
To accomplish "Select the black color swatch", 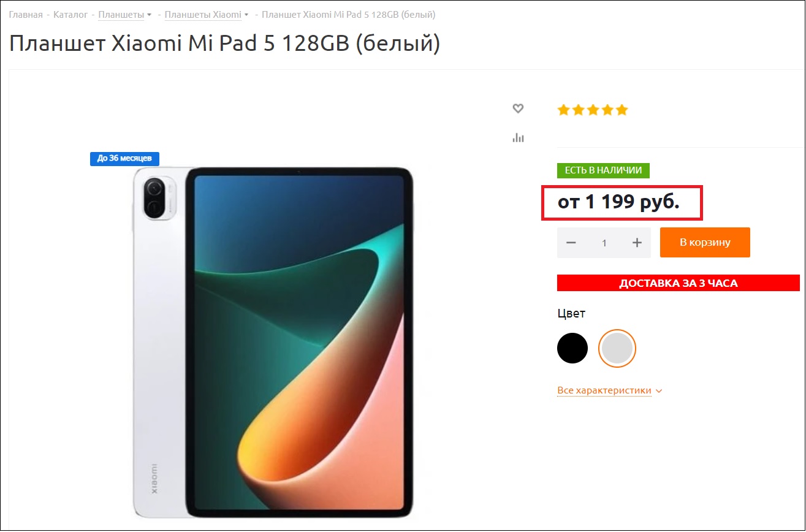I will coord(572,348).
